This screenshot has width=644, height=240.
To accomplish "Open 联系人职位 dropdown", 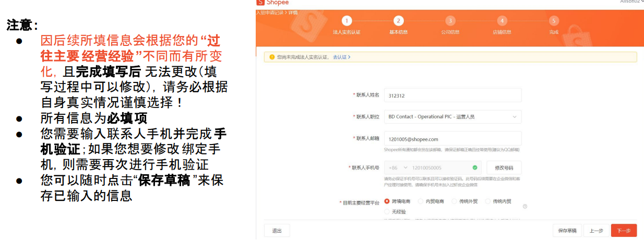I will pyautogui.click(x=452, y=117).
